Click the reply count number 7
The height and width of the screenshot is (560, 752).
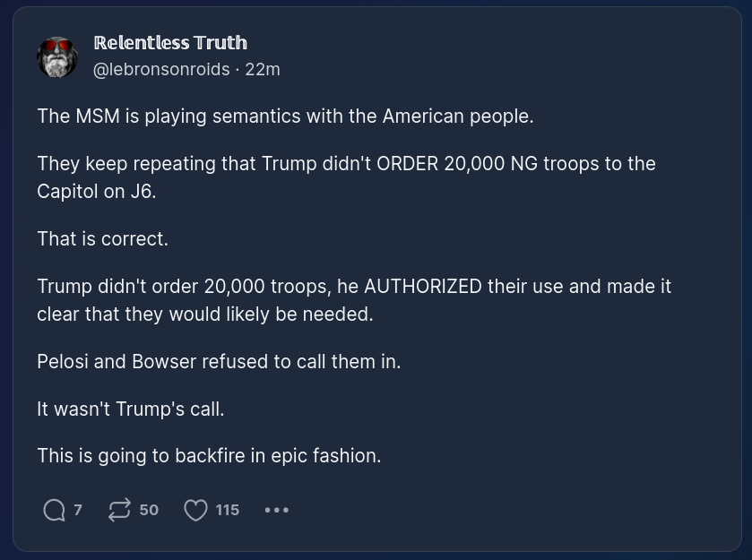click(78, 510)
